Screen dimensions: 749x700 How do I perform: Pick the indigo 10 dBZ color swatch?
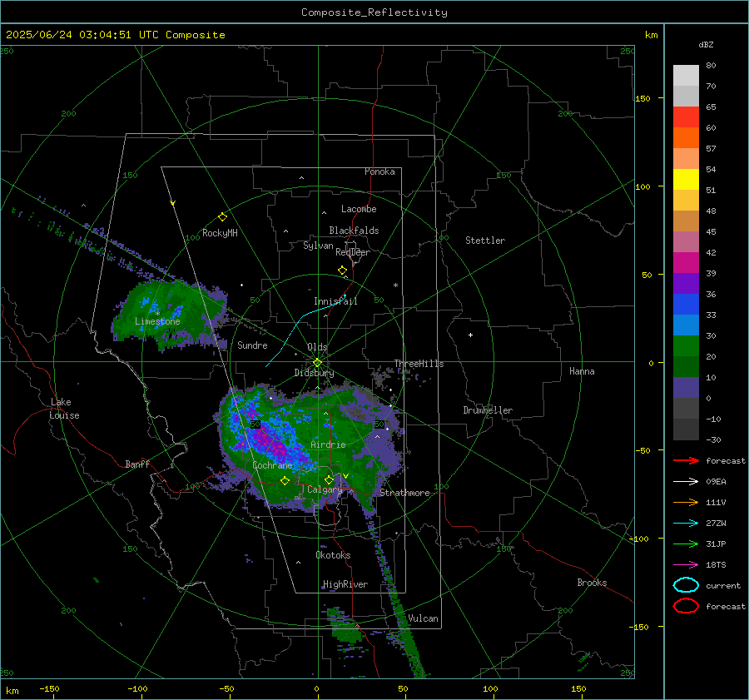(686, 388)
